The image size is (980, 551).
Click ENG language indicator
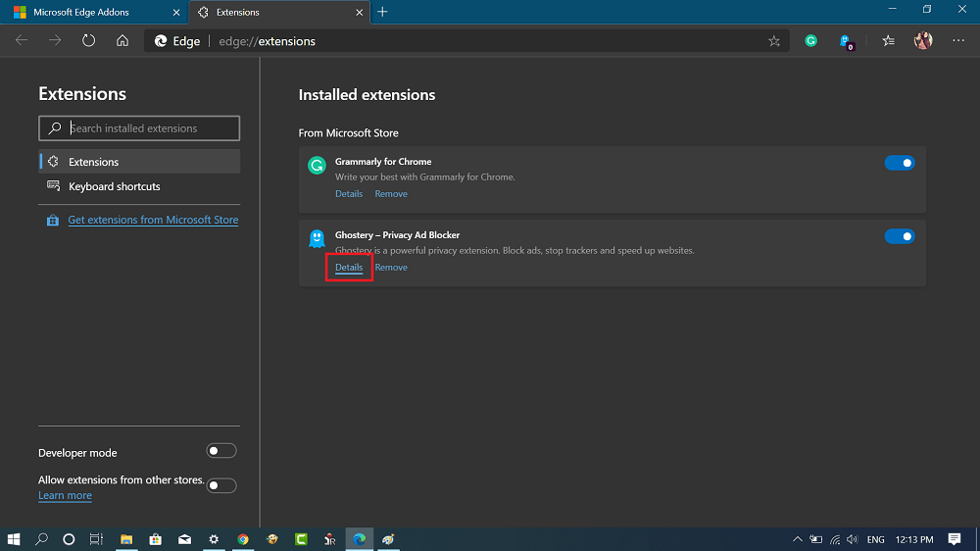coord(875,539)
